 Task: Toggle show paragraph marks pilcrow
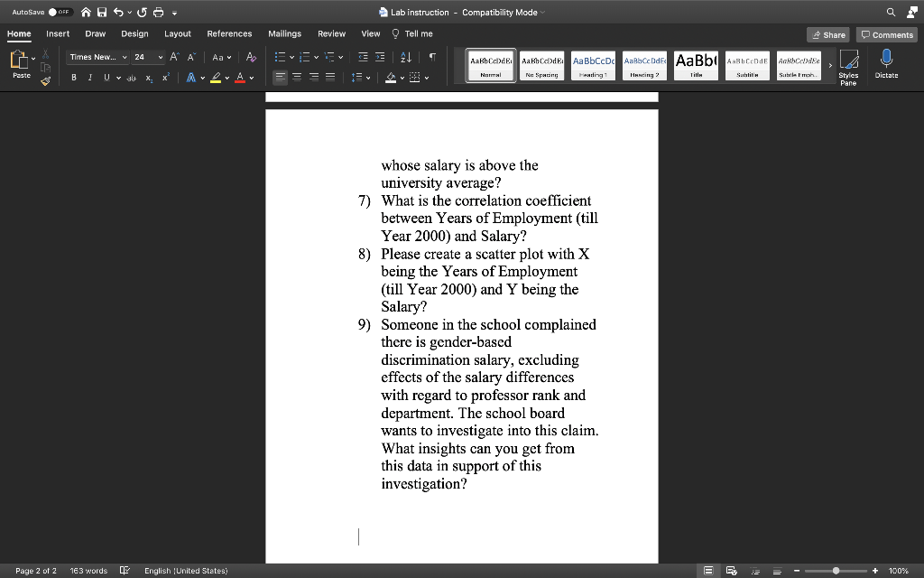point(432,57)
